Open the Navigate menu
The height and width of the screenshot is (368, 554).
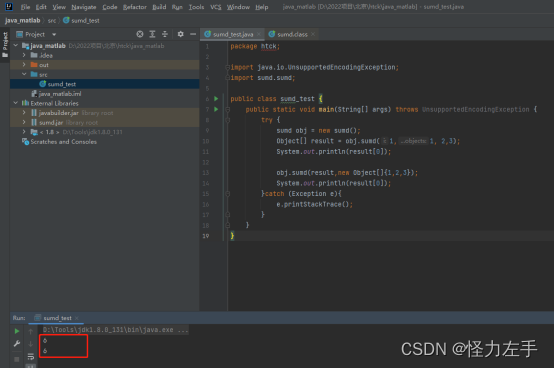84,7
